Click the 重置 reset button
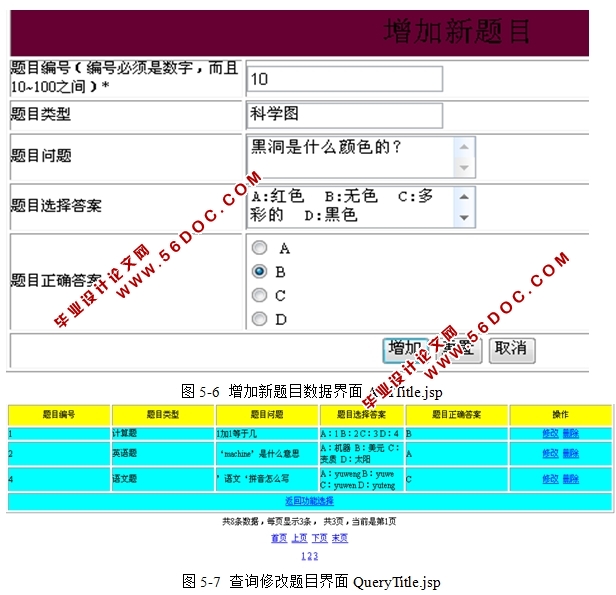 coord(458,350)
